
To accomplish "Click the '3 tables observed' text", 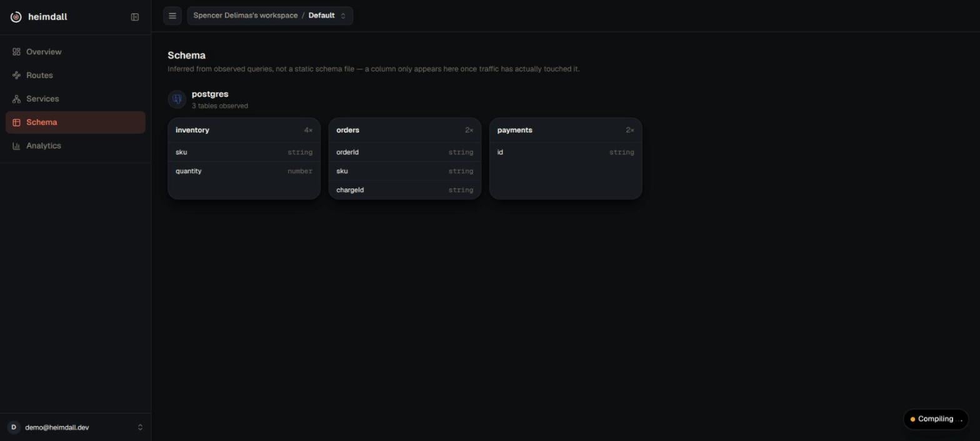I will point(220,106).
